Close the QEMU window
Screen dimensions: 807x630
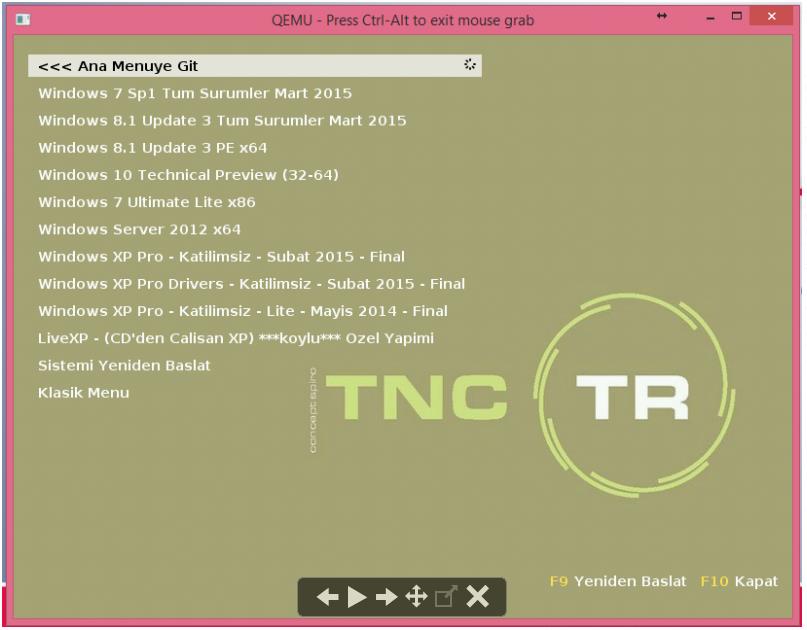(x=771, y=16)
